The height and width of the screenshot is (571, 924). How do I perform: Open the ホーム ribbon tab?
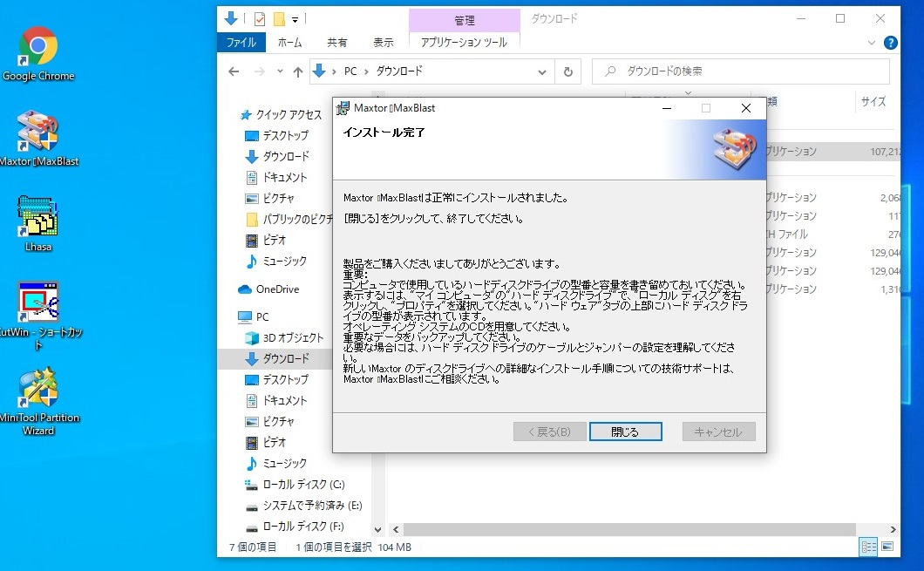(289, 43)
